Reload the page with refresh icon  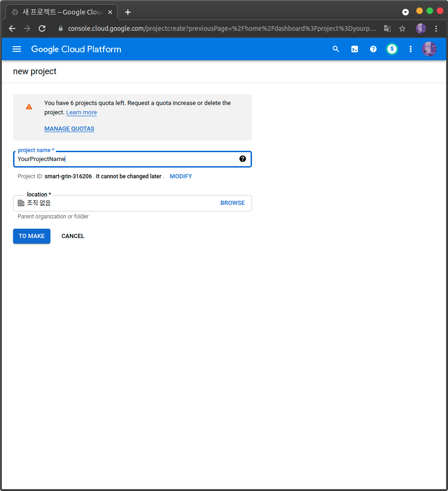coord(42,28)
